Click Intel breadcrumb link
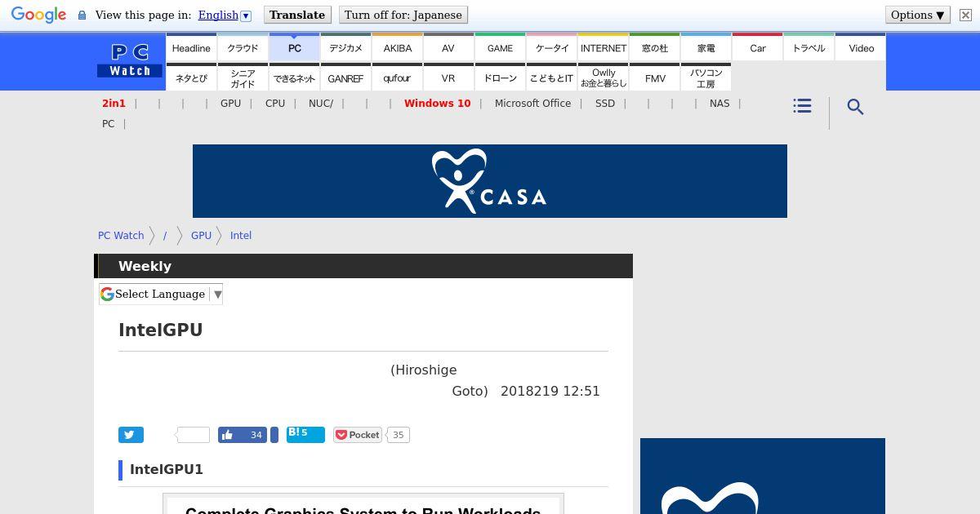Image resolution: width=980 pixels, height=514 pixels. (241, 235)
